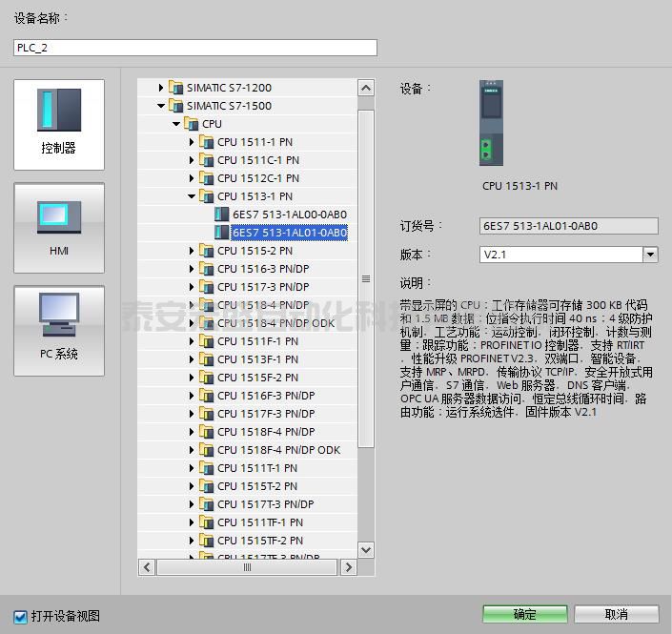Click the SIMATIC S7-1200 folder icon
The image size is (672, 634).
(175, 88)
